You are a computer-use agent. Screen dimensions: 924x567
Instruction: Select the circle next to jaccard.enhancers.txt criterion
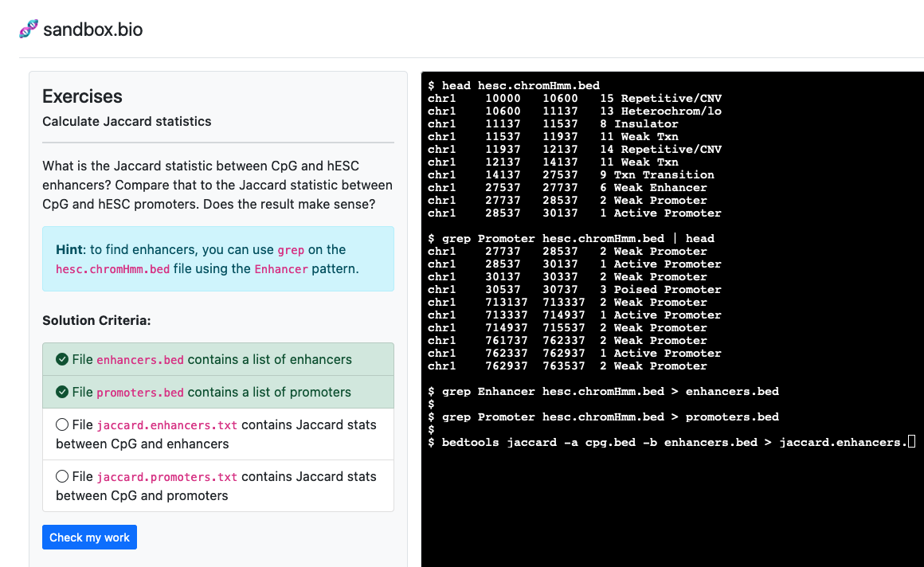62,424
